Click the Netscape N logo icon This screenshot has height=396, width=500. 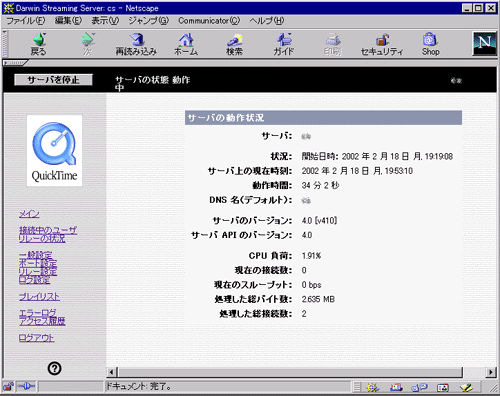point(484,43)
